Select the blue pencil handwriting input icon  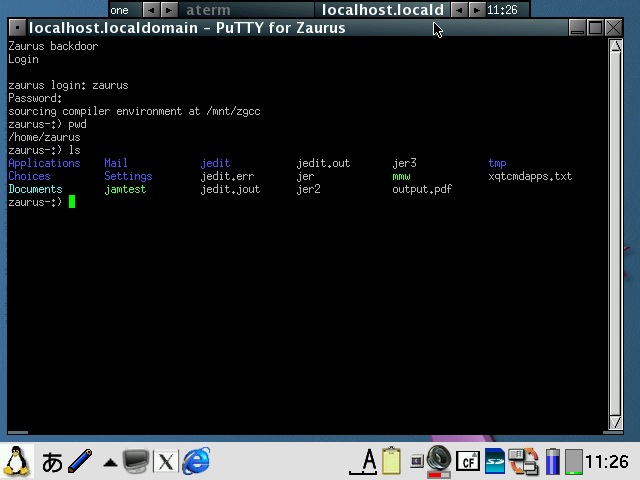coord(80,461)
